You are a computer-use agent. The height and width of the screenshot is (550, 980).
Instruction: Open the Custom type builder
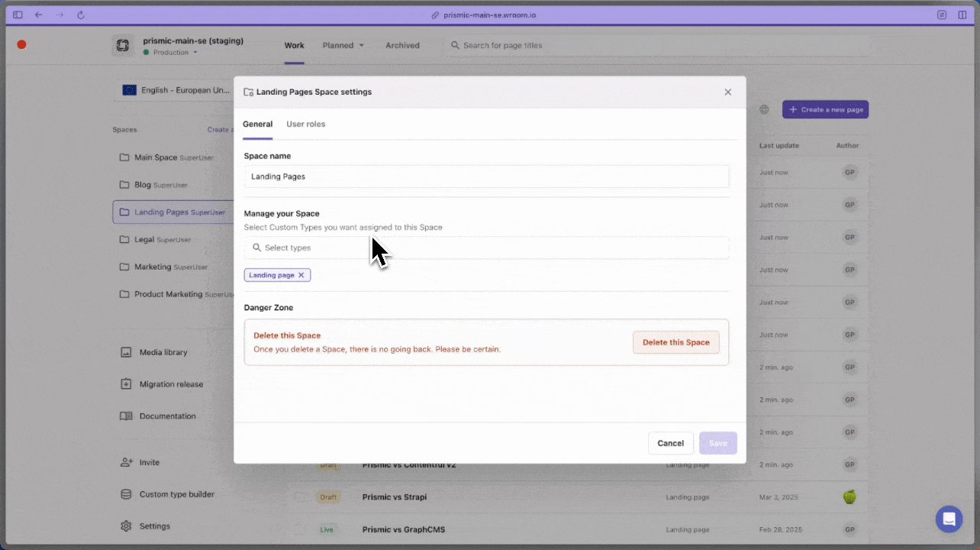167,494
